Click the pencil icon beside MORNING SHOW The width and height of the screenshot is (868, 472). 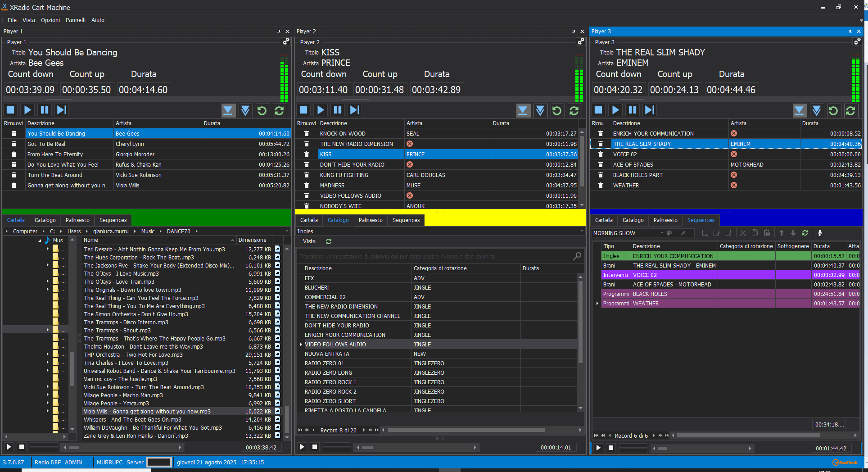(x=683, y=233)
